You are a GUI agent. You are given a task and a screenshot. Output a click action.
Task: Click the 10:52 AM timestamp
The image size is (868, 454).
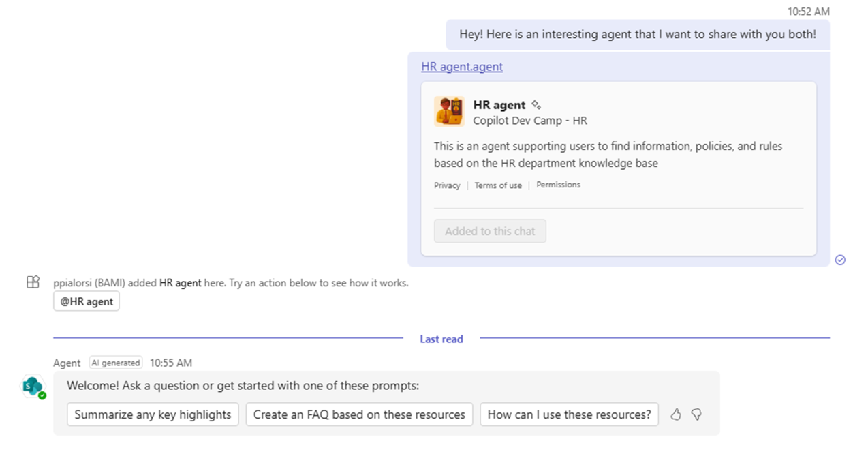[809, 12]
